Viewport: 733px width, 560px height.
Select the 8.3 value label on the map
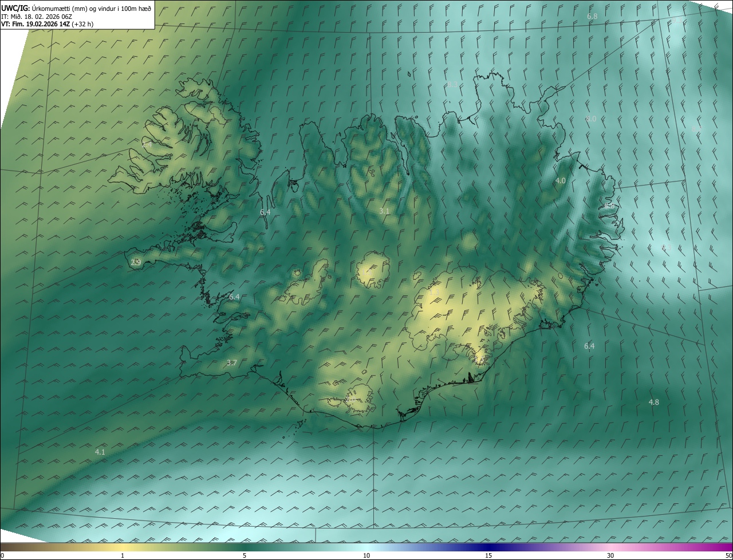point(452,85)
